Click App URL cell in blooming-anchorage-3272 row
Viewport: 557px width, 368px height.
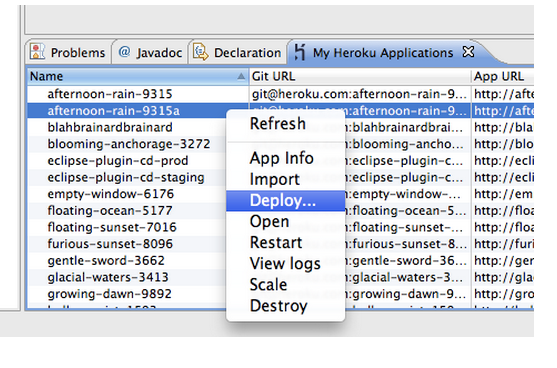pos(503,144)
